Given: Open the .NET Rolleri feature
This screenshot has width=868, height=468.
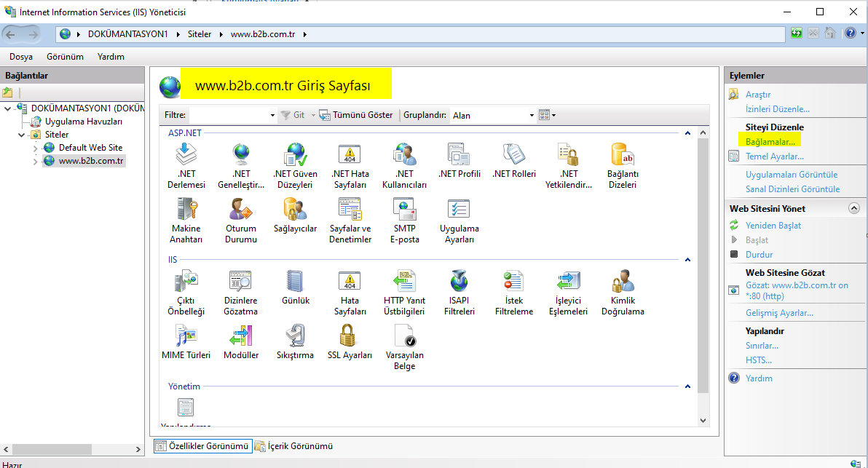Looking at the screenshot, I should click(x=513, y=160).
